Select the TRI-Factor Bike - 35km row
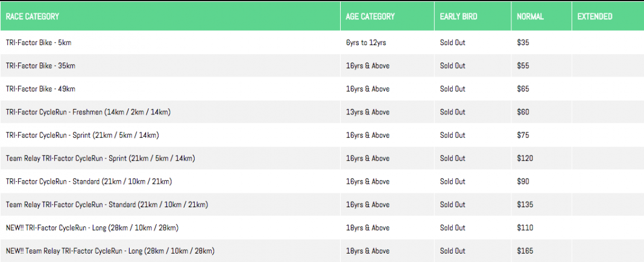This screenshot has width=644, height=262. pyautogui.click(x=40, y=66)
